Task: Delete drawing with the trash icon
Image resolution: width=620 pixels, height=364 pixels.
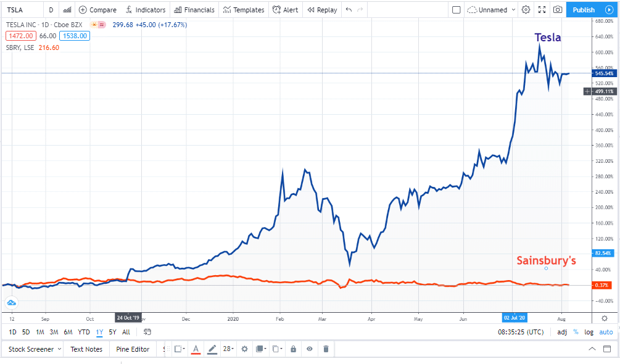Action: click(326, 349)
